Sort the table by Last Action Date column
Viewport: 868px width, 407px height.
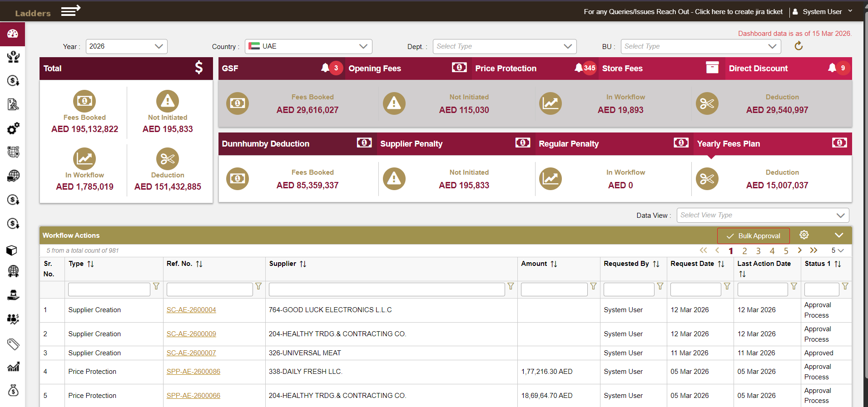tap(742, 274)
